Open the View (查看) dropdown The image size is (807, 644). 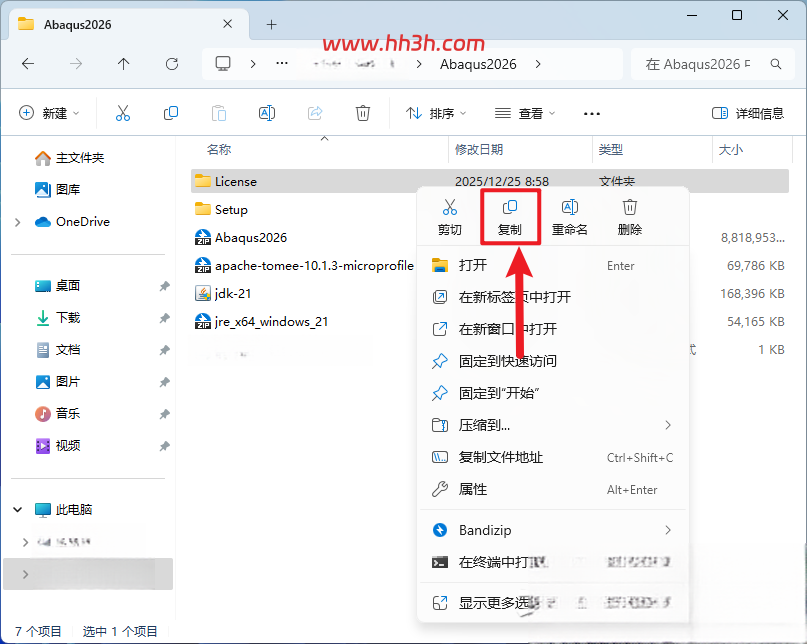[x=525, y=113]
